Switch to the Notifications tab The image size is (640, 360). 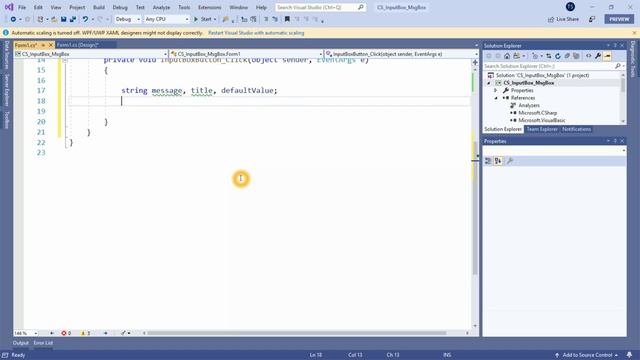point(576,129)
